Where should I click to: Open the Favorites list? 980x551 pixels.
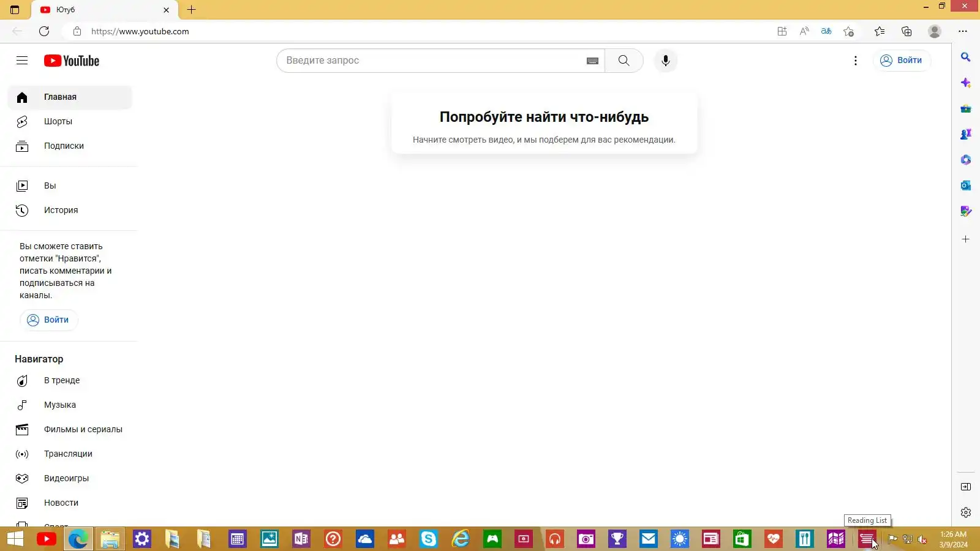(880, 31)
